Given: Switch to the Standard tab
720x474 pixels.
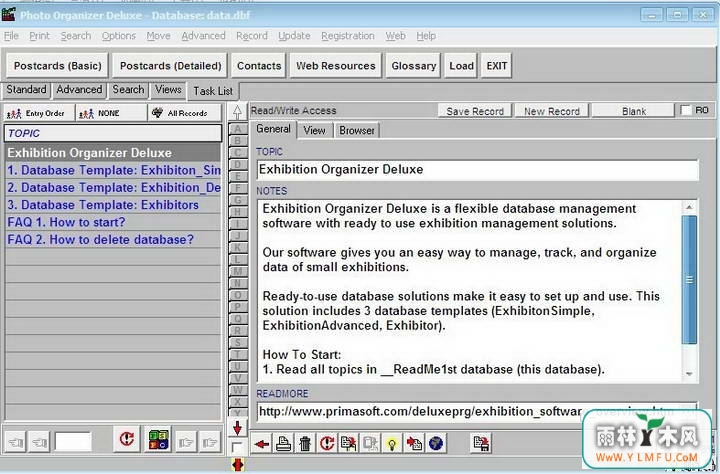Looking at the screenshot, I should pyautogui.click(x=26, y=90).
